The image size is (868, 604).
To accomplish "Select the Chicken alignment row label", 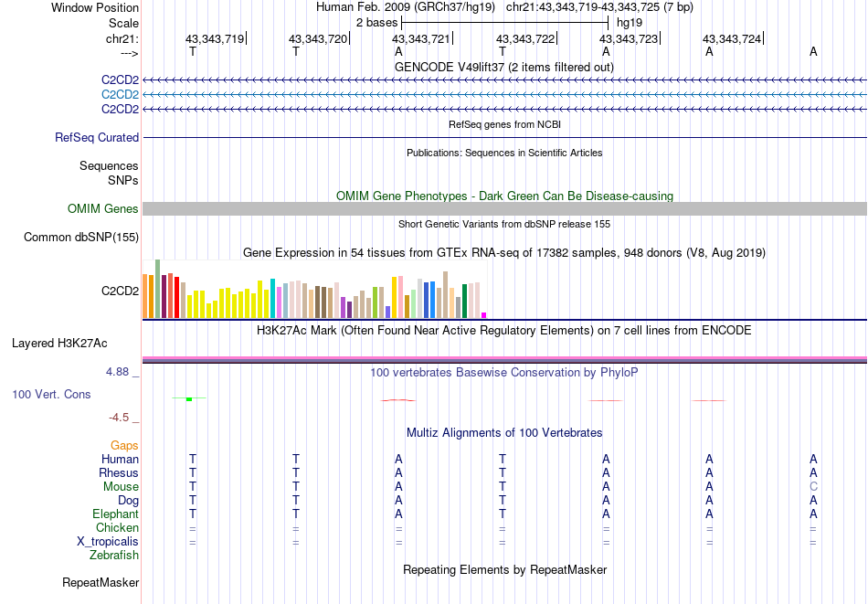I will [x=117, y=527].
